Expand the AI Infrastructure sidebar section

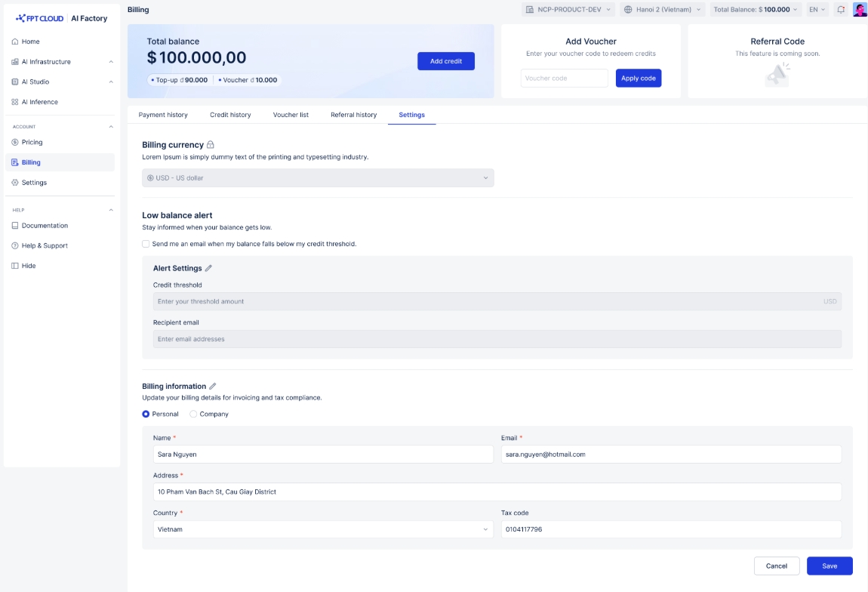pyautogui.click(x=111, y=62)
